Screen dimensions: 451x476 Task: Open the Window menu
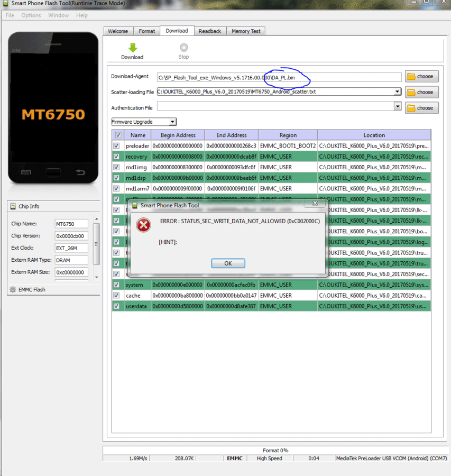(58, 15)
